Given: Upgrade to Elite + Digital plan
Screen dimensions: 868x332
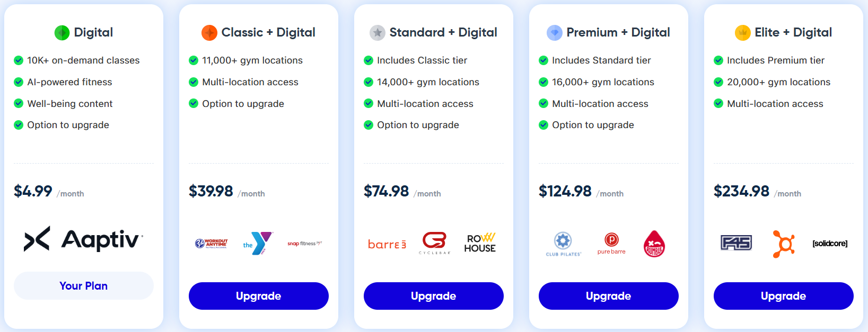Looking at the screenshot, I should click(x=784, y=296).
